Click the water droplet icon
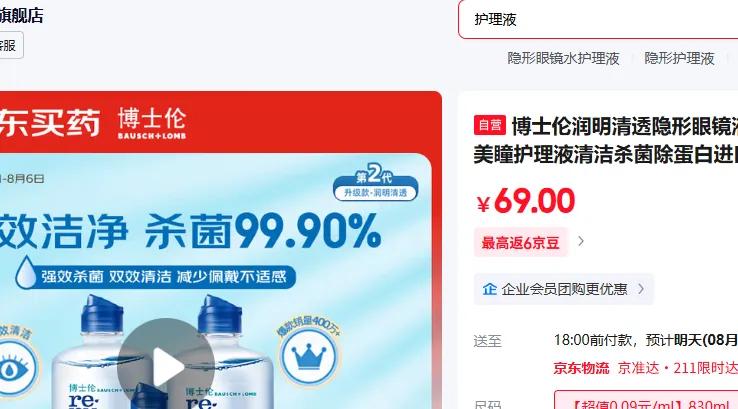Image resolution: width=738 pixels, height=409 pixels. click(25, 273)
